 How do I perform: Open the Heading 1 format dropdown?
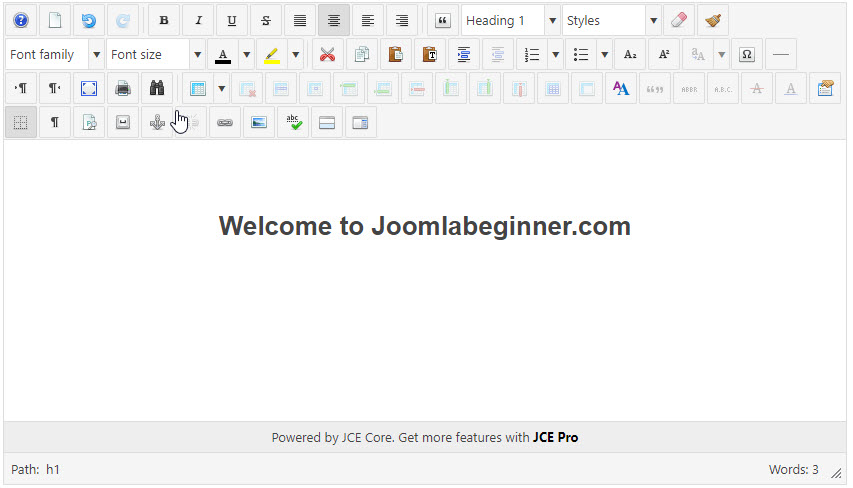click(x=552, y=21)
